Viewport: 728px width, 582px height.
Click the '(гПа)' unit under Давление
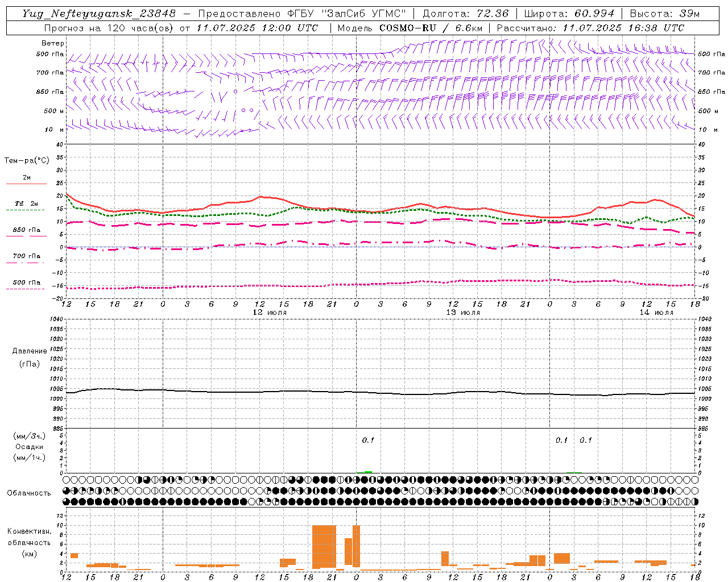click(30, 364)
